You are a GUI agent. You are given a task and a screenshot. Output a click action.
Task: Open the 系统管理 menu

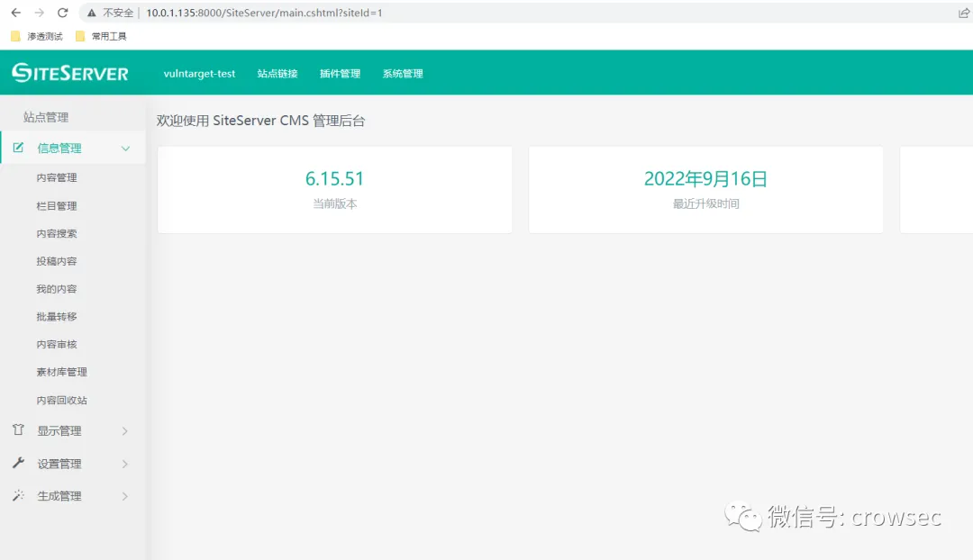click(x=403, y=73)
